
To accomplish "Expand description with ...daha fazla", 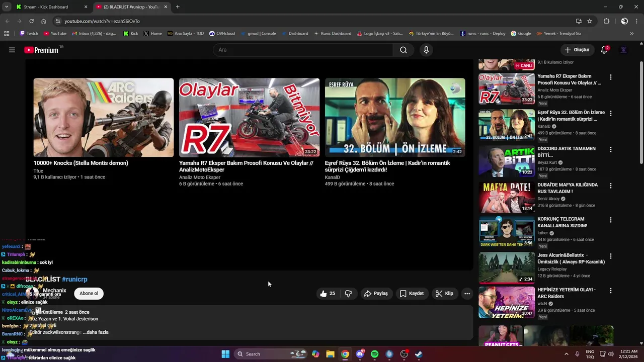I will click(96, 332).
